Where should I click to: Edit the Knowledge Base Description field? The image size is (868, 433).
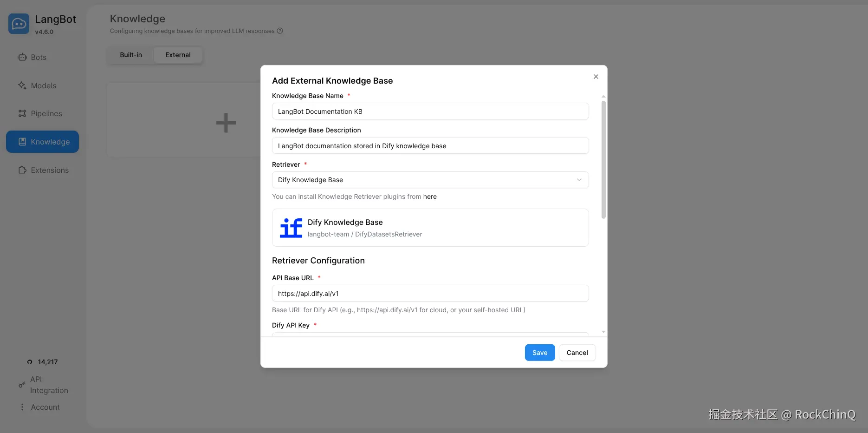430,146
